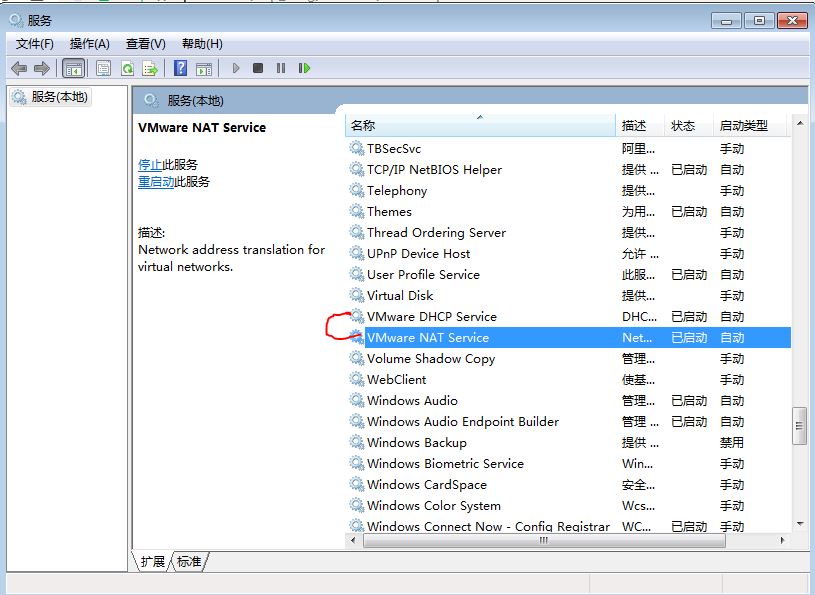Click the Back arrow toolbar icon
Viewport: 815px width, 595px height.
(19, 68)
